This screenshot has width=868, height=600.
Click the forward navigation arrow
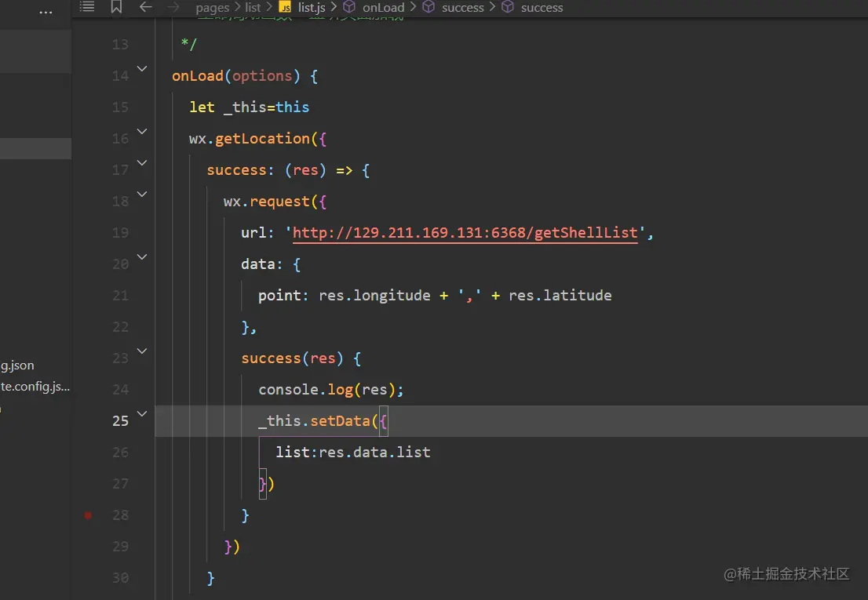click(x=173, y=8)
